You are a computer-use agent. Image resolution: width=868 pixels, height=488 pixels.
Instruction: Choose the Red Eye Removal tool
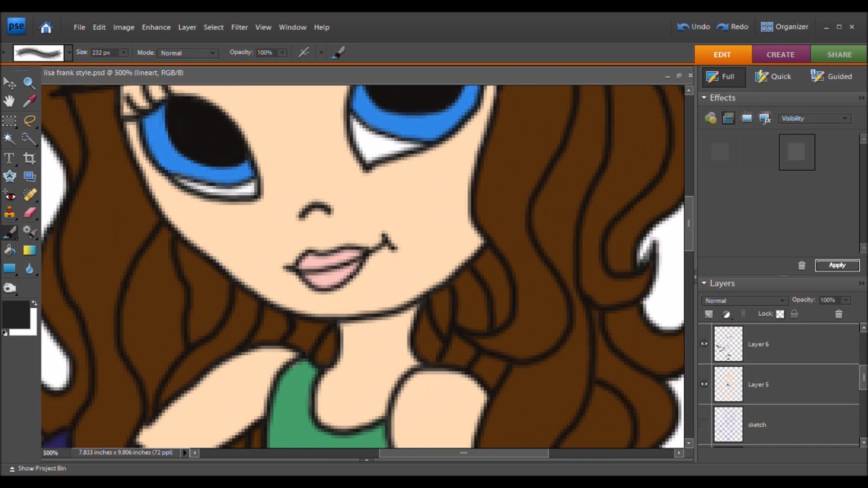click(9, 195)
